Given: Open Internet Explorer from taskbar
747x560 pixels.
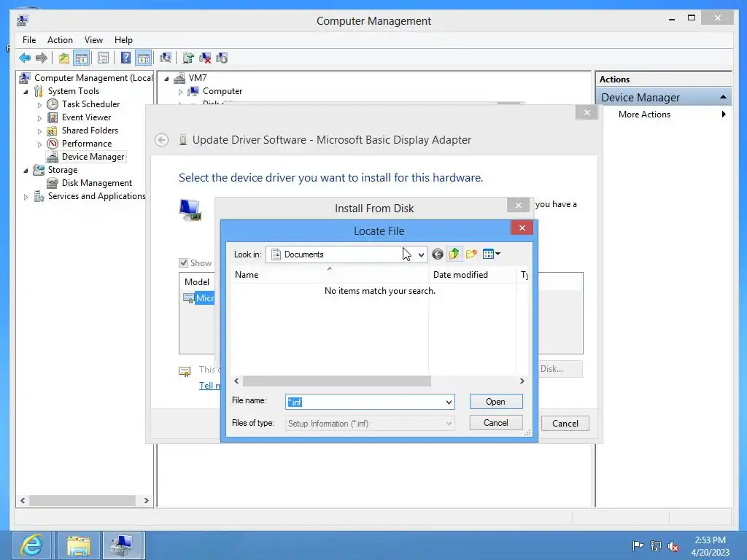Looking at the screenshot, I should tap(32, 545).
